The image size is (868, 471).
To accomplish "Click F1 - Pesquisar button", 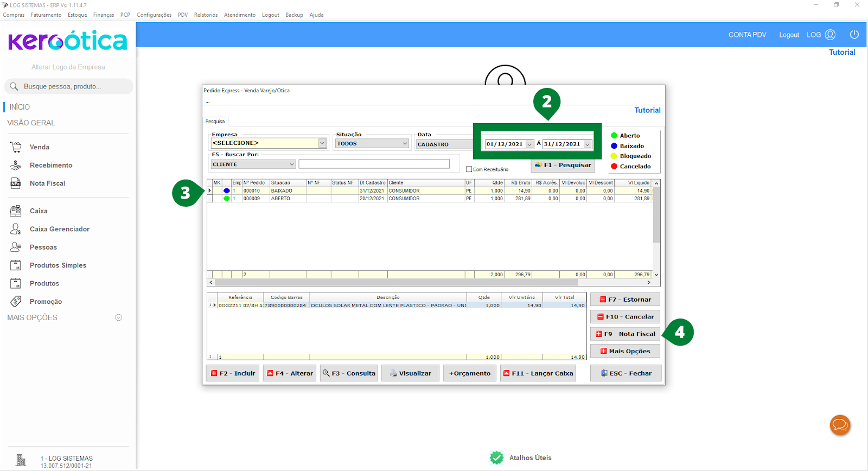I will [563, 165].
